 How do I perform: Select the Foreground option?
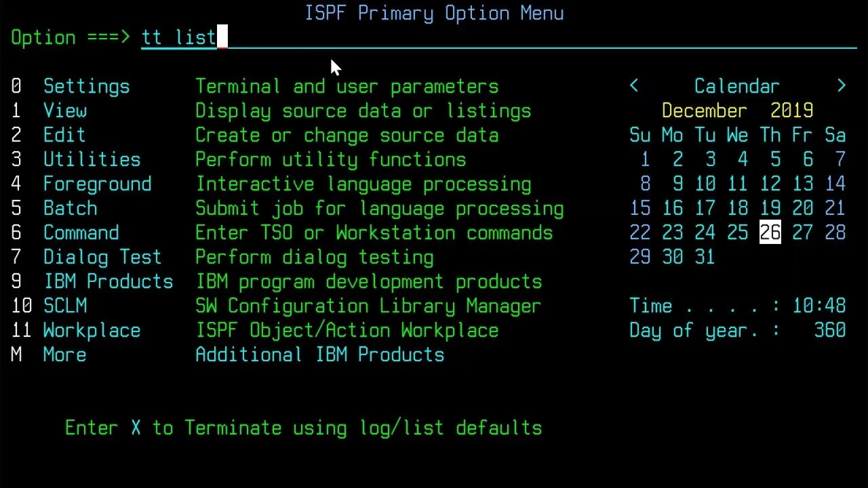click(97, 184)
